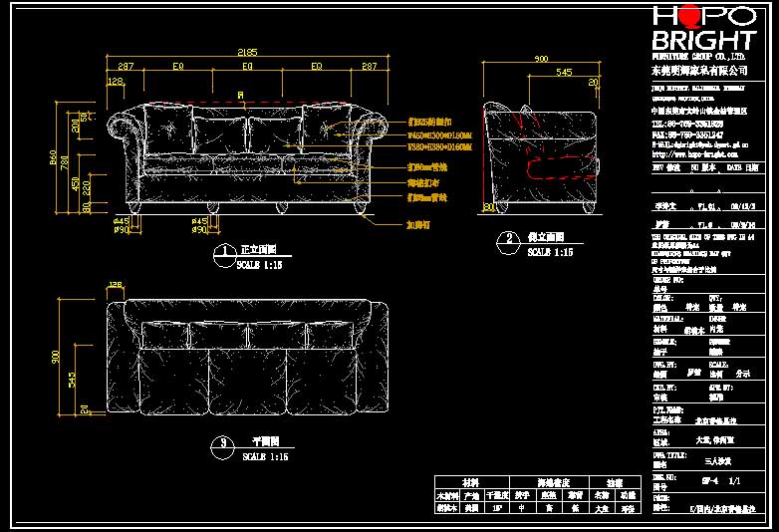Click the 80 leg height dimension in the side elevation
779x532 pixels.
489,206
